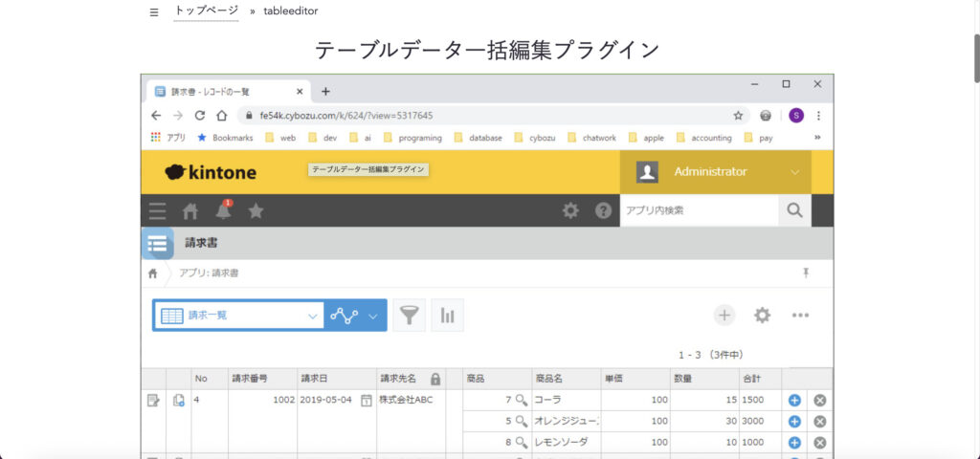Bookmark this page with star icon
This screenshot has height=459, width=980.
(738, 116)
